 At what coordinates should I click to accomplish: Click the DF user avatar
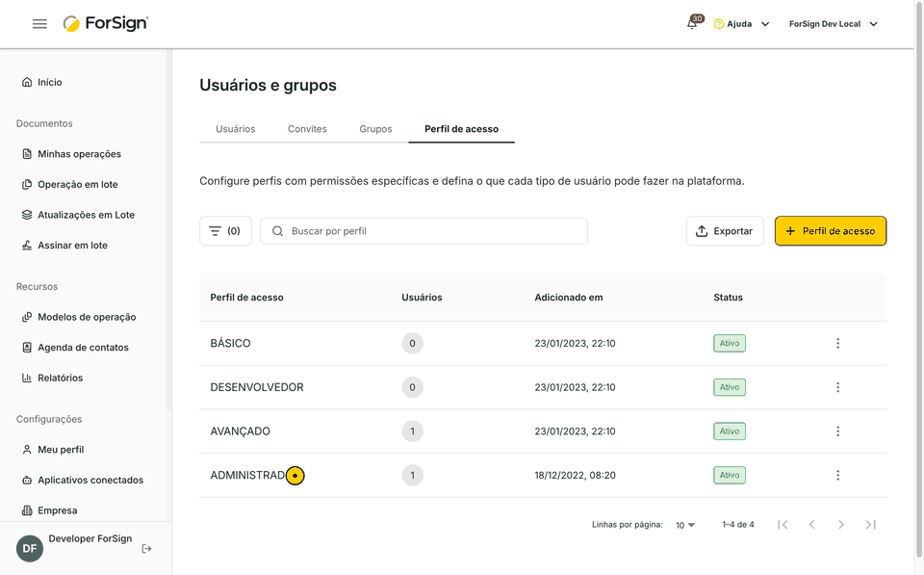[30, 549]
